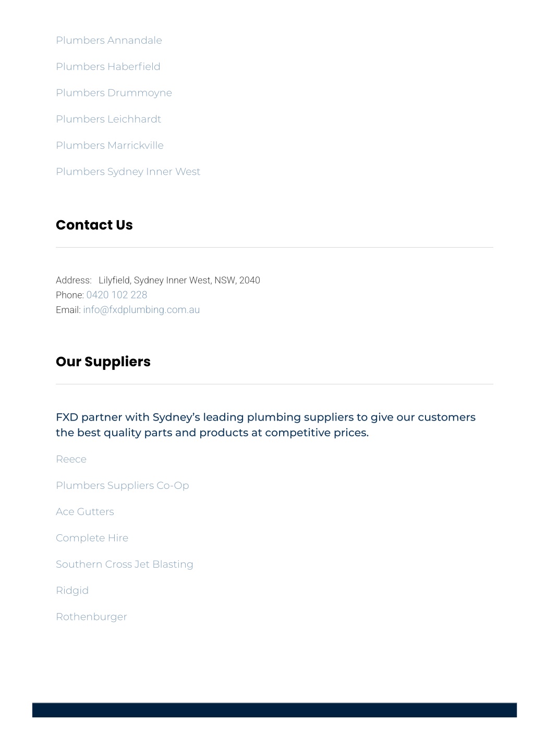
Task: Select the Plumbers Leichhardt link
Action: [x=108, y=119]
